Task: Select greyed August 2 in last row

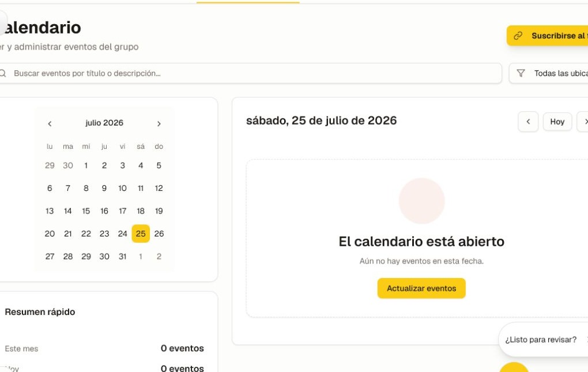Action: click(159, 257)
